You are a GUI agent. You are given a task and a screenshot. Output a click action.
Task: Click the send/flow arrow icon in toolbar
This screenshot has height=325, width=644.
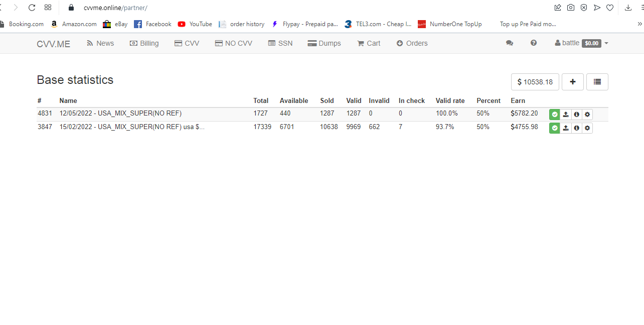(597, 8)
